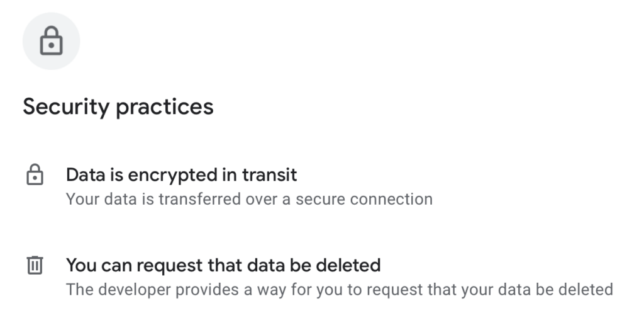Click the trash can icon
Screen dimensions: 644x330
coord(34,265)
